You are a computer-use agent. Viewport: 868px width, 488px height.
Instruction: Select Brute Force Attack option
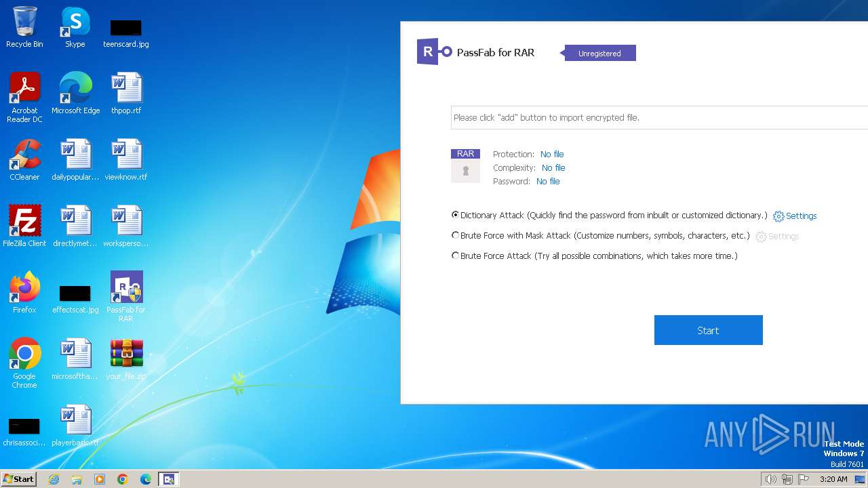[x=594, y=256]
